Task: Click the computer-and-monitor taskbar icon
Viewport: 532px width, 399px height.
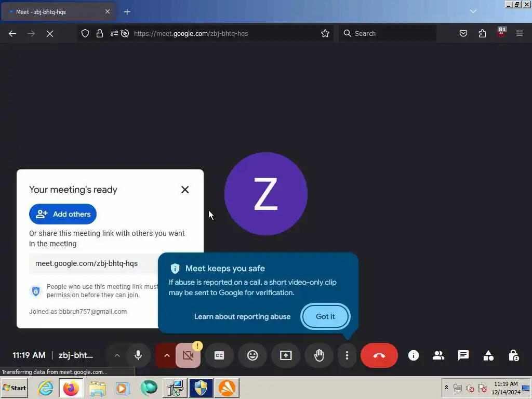Action: tap(175, 388)
